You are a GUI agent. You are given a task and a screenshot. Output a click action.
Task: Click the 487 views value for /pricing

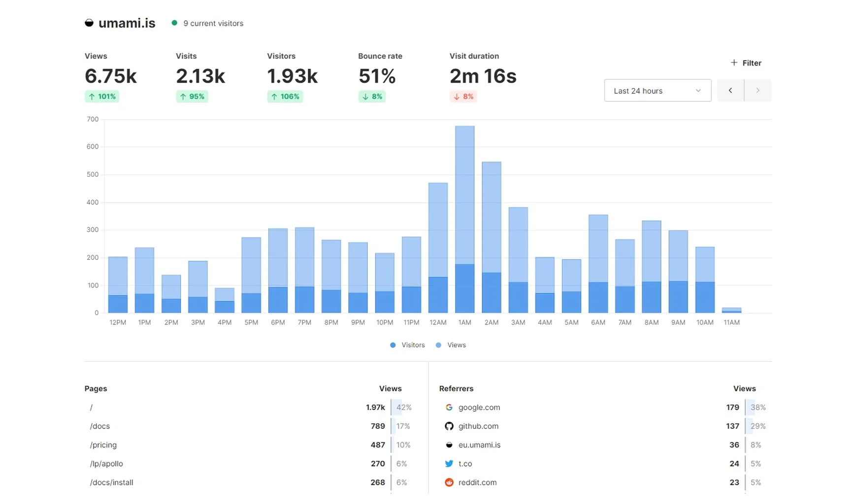378,445
